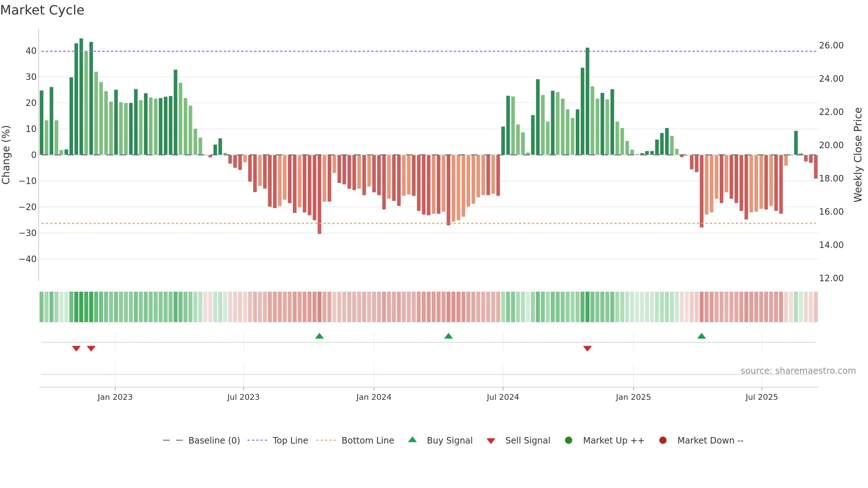Screen dimensions: 868x488
Task: Click the purple dotted Top Line
Action: [429, 51]
